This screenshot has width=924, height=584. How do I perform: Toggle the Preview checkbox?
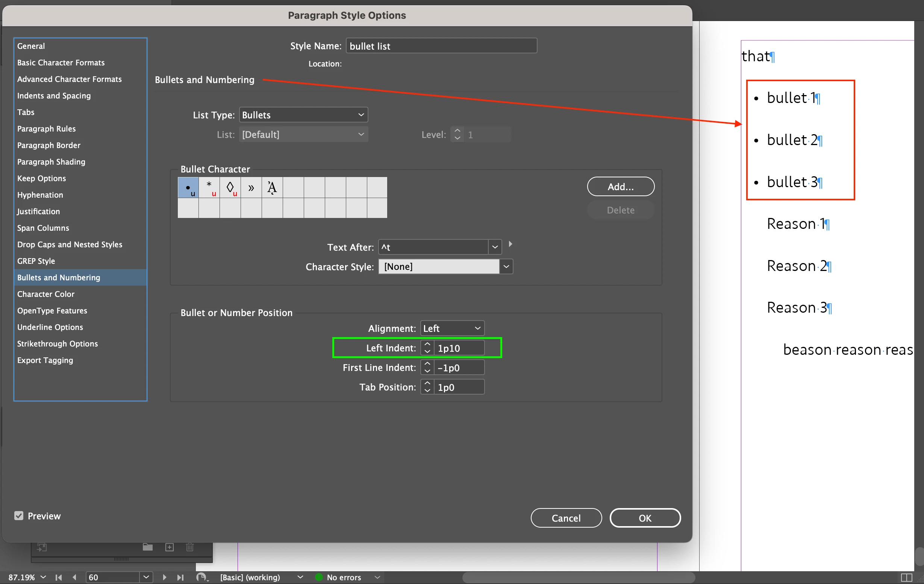point(19,515)
